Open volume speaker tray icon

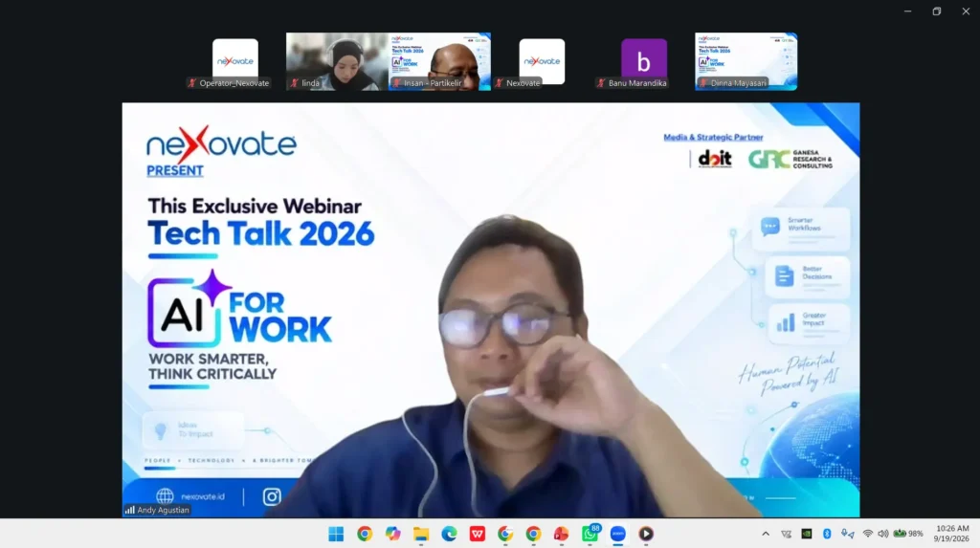point(883,534)
